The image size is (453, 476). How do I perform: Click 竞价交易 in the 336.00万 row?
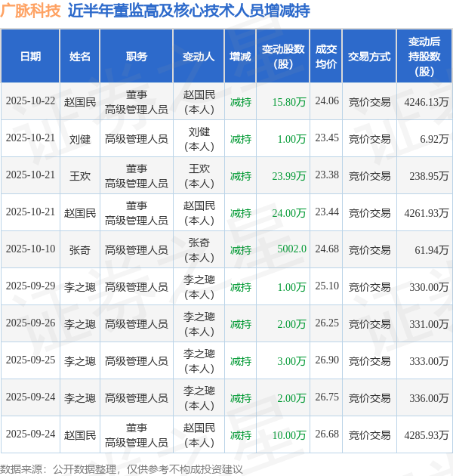(x=369, y=399)
